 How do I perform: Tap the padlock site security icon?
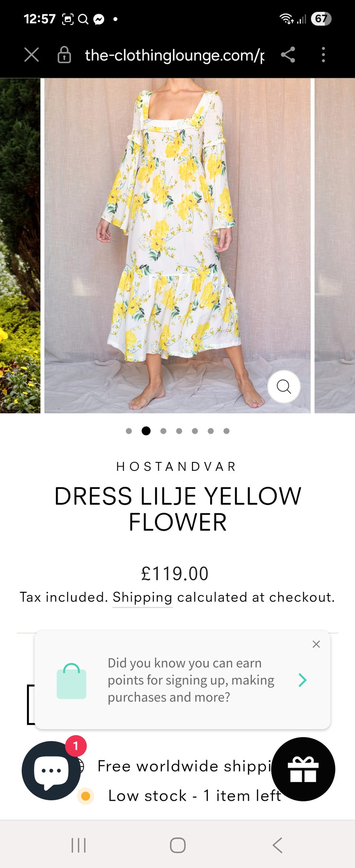click(64, 55)
